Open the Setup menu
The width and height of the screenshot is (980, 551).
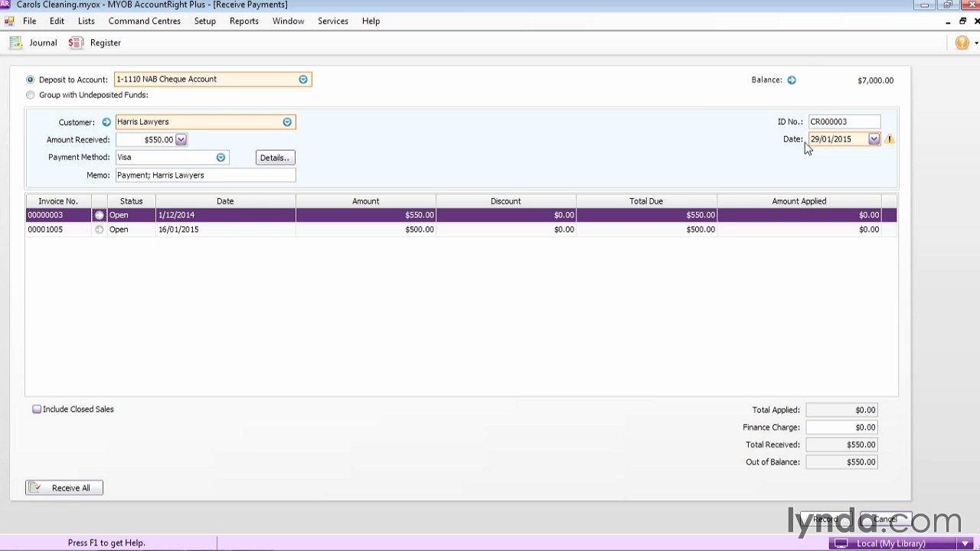[x=204, y=21]
